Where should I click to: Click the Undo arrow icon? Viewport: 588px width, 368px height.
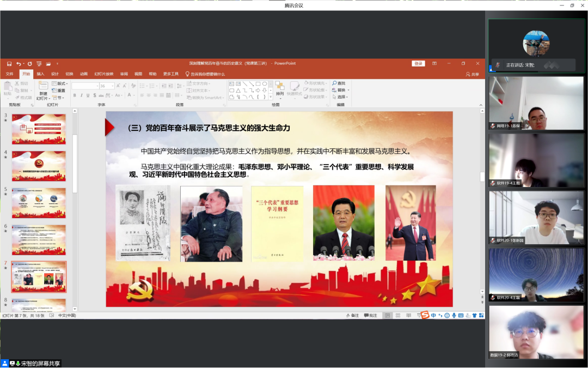pyautogui.click(x=18, y=64)
